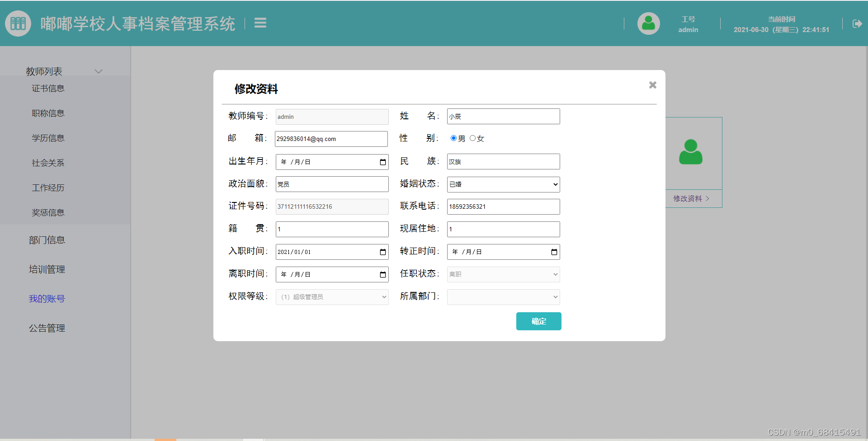Screen dimensions: 868x441
Task: Select the 男 radio button
Action: 453,138
